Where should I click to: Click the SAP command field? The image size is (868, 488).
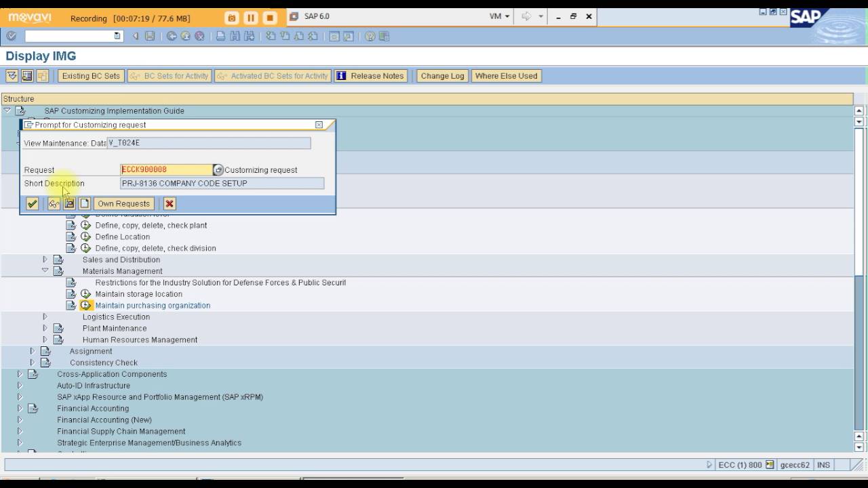coord(73,36)
